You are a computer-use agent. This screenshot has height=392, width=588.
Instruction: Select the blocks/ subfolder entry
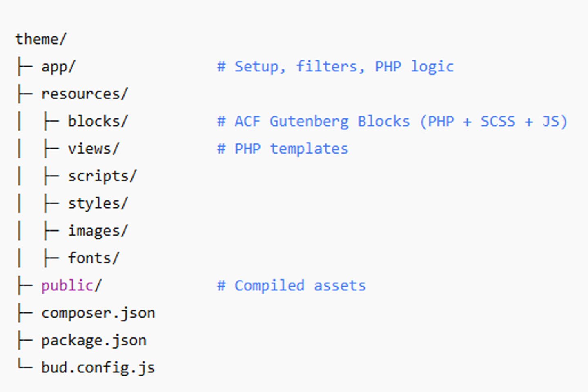click(x=98, y=121)
